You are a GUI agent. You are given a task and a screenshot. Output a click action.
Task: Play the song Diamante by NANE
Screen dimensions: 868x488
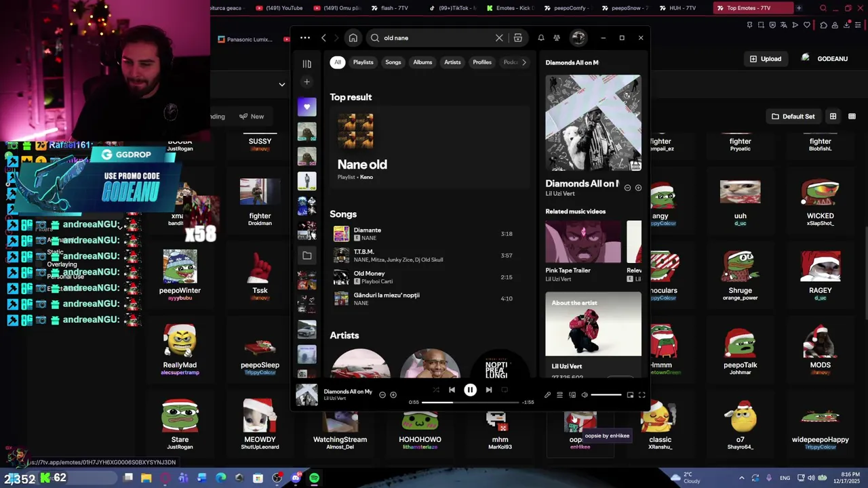(x=429, y=234)
